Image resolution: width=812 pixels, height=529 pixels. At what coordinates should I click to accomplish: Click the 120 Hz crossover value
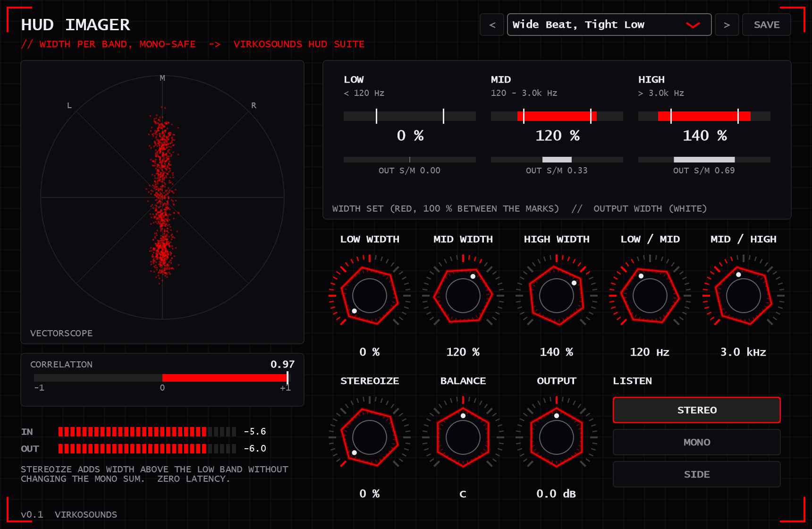click(650, 352)
